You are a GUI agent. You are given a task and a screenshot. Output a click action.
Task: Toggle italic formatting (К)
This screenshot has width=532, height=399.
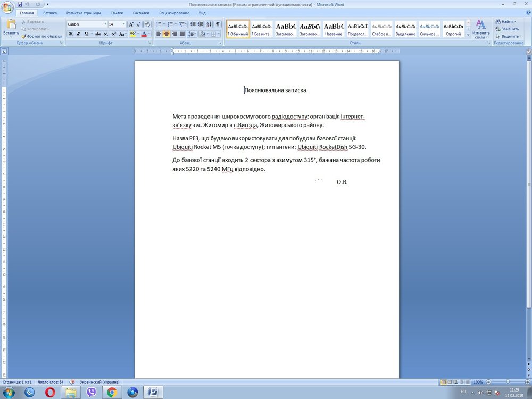pyautogui.click(x=78, y=34)
